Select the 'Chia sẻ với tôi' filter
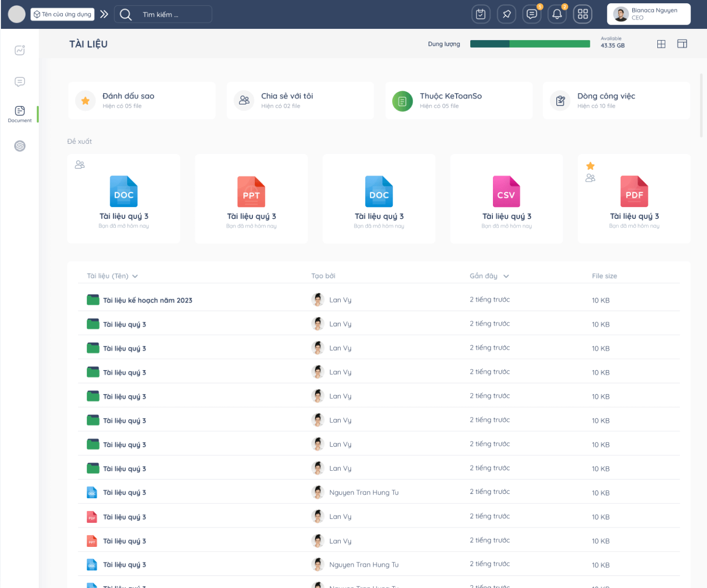This screenshot has height=588, width=707. 300,100
